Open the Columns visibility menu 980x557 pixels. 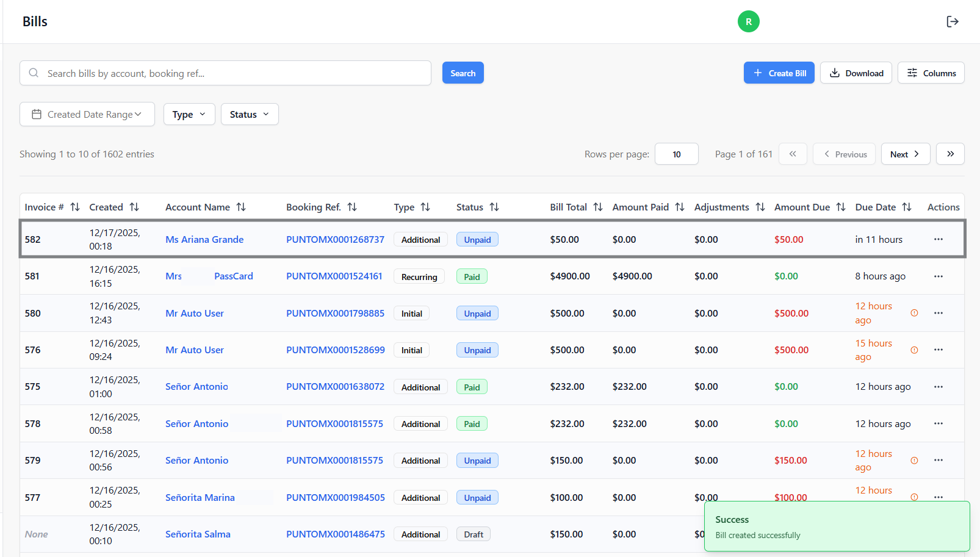tap(931, 73)
